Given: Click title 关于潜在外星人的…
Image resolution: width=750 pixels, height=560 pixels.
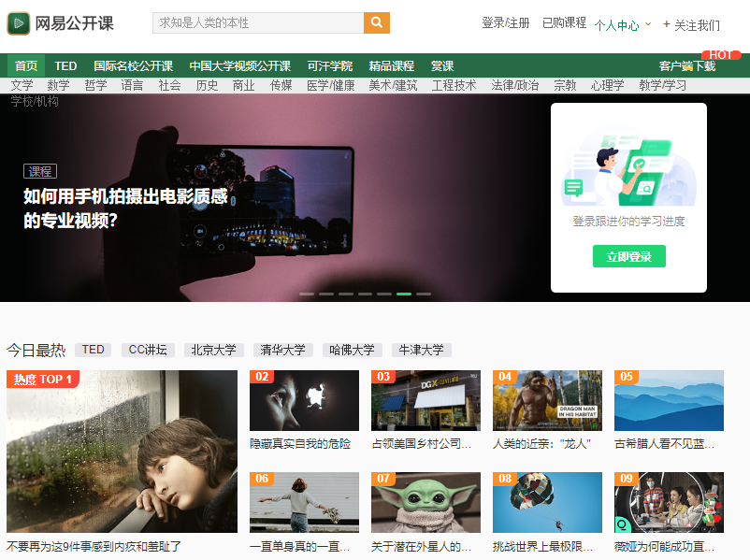Looking at the screenshot, I should [422, 546].
